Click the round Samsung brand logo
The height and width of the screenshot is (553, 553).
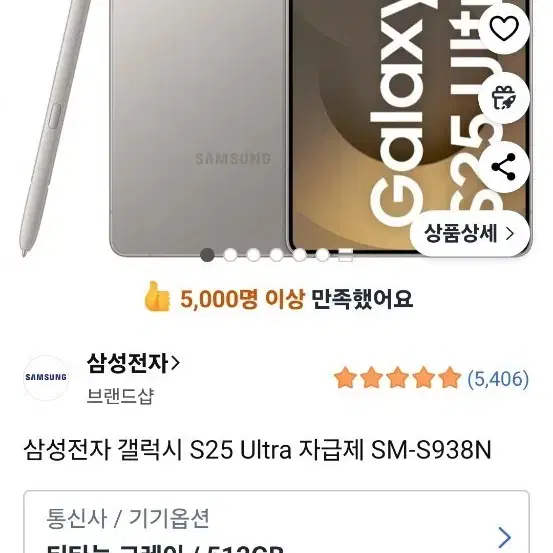(x=46, y=377)
